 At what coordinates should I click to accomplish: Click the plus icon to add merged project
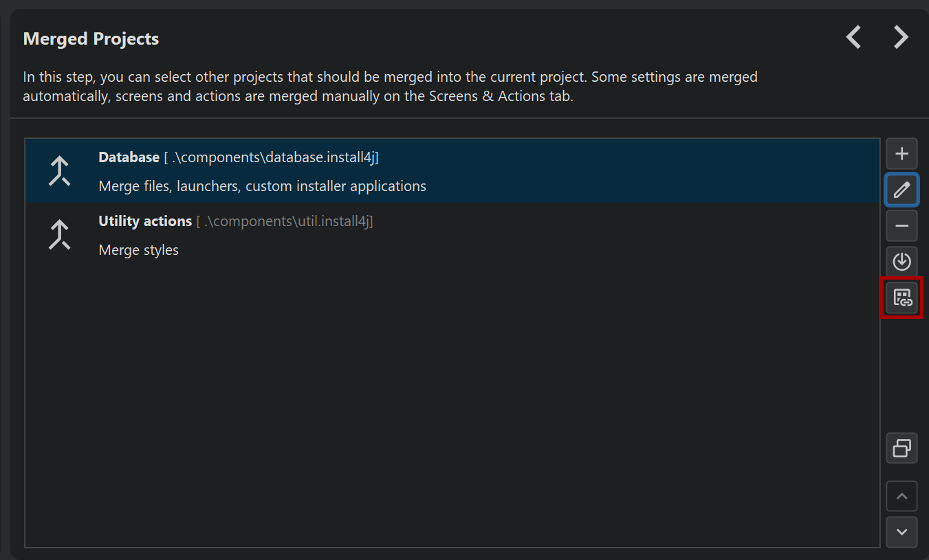click(x=901, y=154)
